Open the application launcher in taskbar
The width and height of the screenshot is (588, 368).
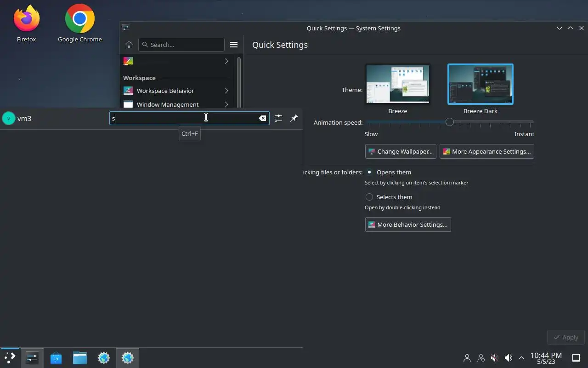tap(10, 357)
